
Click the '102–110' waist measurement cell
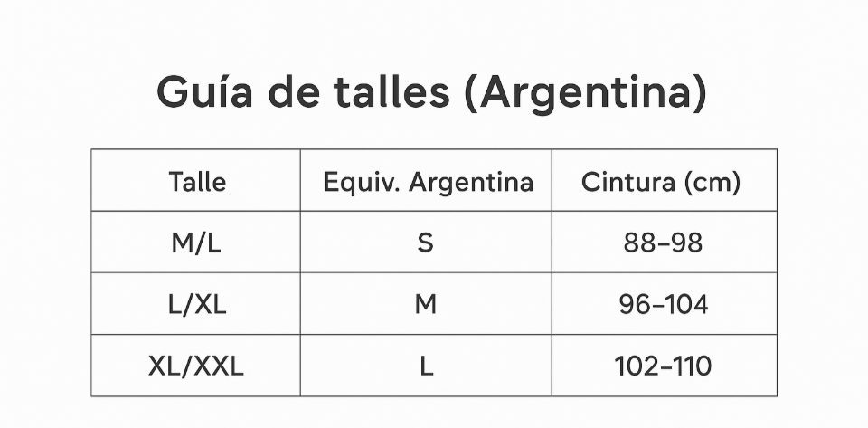pyautogui.click(x=663, y=366)
